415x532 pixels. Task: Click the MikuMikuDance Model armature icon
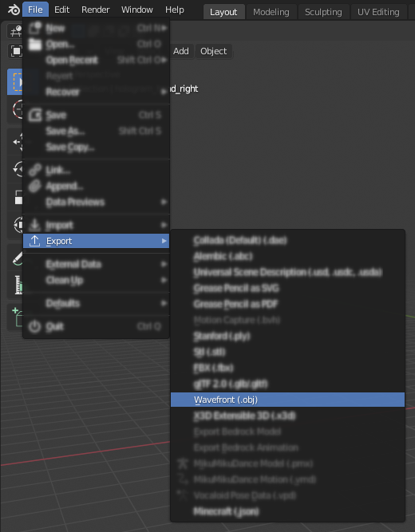click(183, 463)
